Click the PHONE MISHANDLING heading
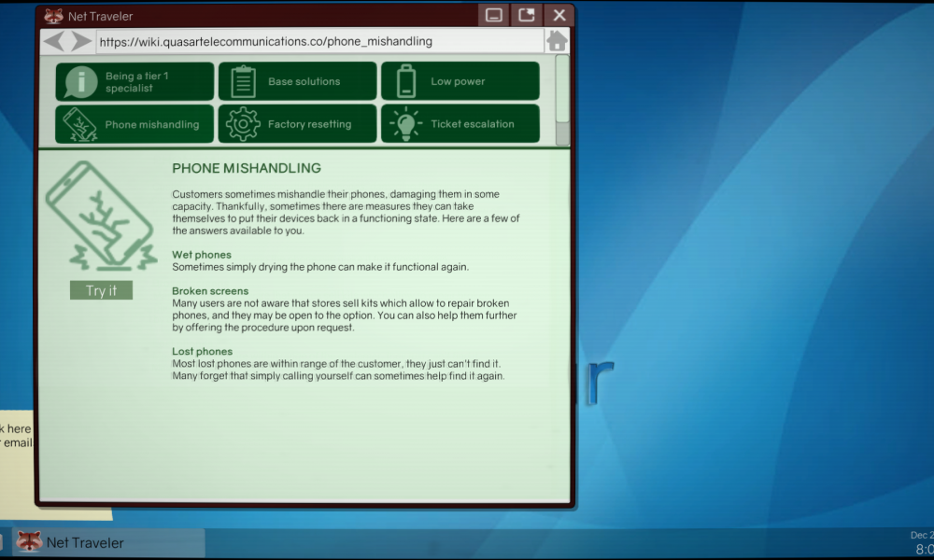 click(247, 168)
